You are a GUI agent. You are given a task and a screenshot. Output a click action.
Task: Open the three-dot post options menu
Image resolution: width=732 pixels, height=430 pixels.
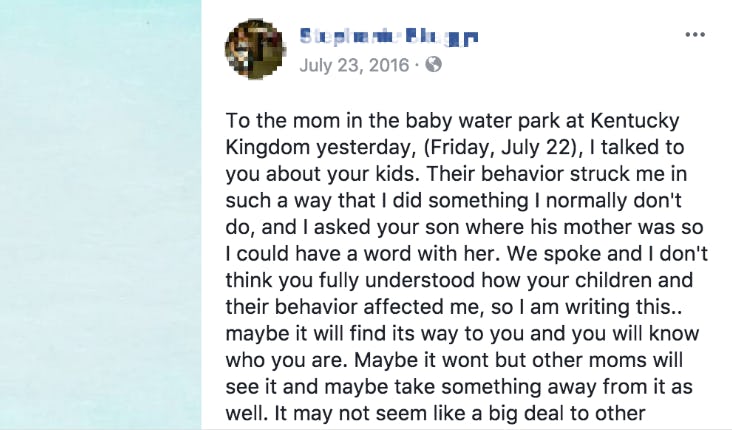click(695, 36)
